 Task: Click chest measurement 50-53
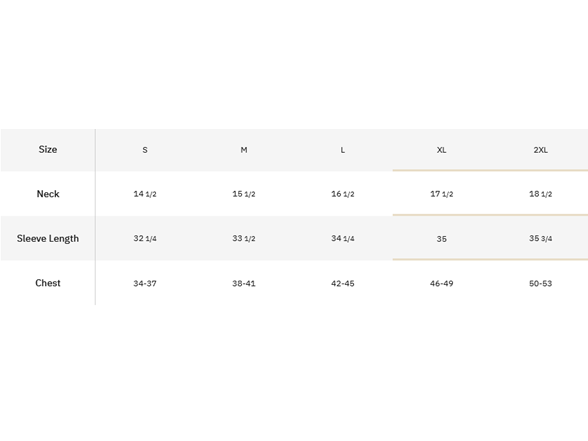(x=540, y=284)
